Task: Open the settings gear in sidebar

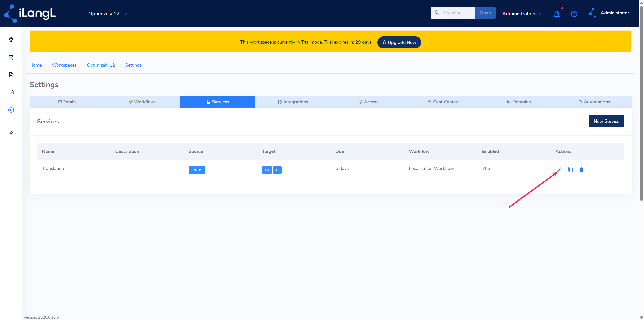Action: 11,110
